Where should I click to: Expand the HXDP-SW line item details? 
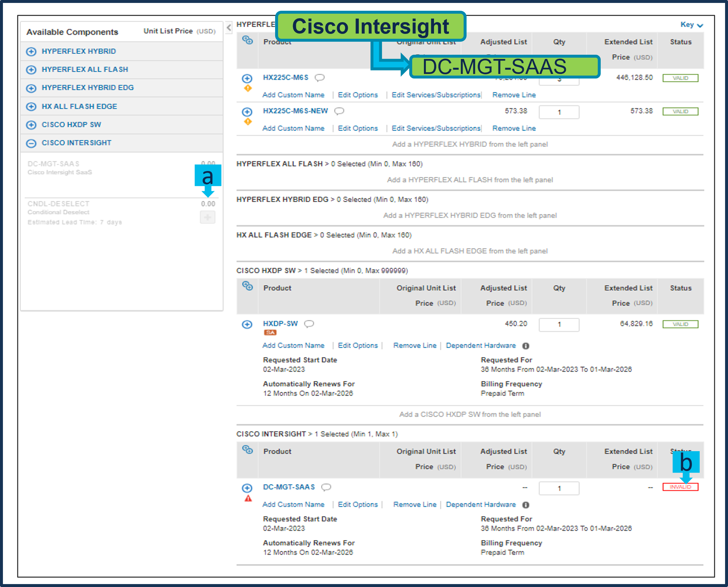(x=247, y=324)
